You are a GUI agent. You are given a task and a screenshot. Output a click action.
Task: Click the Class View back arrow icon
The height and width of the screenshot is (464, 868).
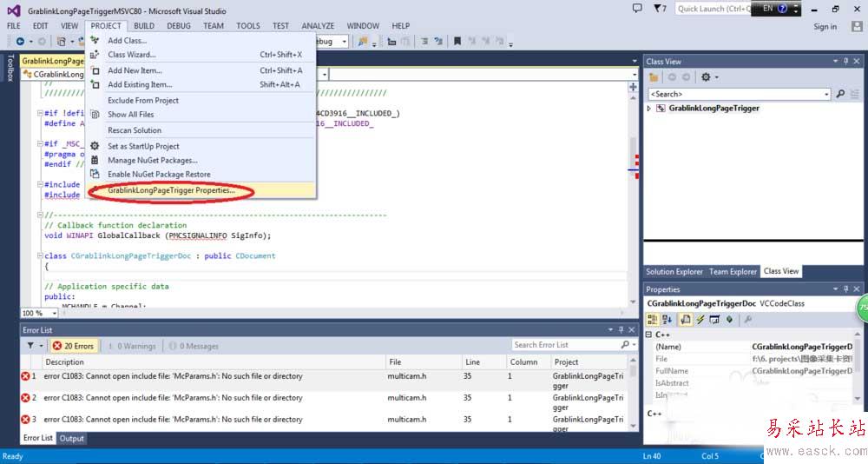(672, 77)
